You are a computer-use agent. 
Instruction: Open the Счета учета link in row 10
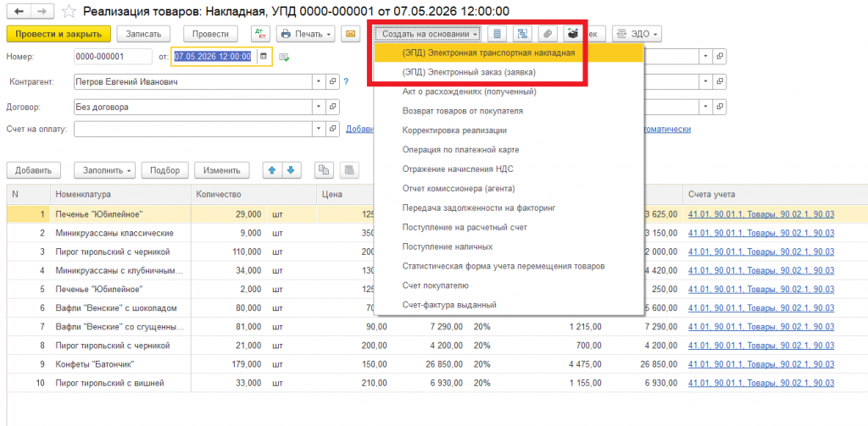761,383
